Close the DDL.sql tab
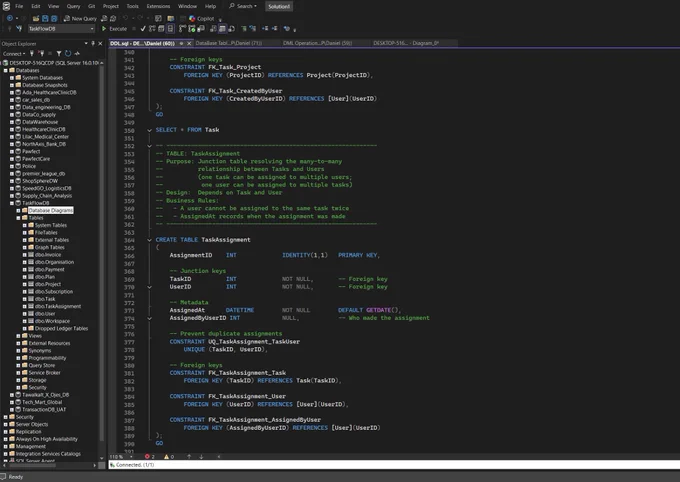Screen dimensions: 680x482 pyautogui.click(x=189, y=43)
